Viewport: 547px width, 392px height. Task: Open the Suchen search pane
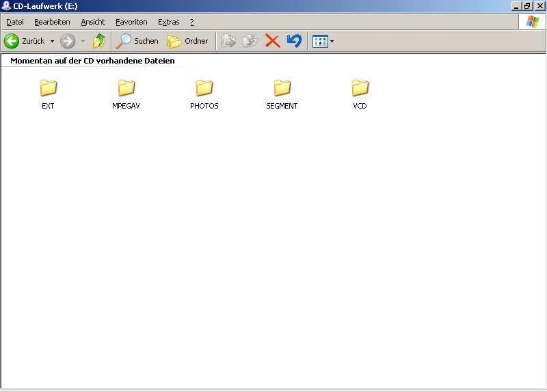[x=137, y=41]
